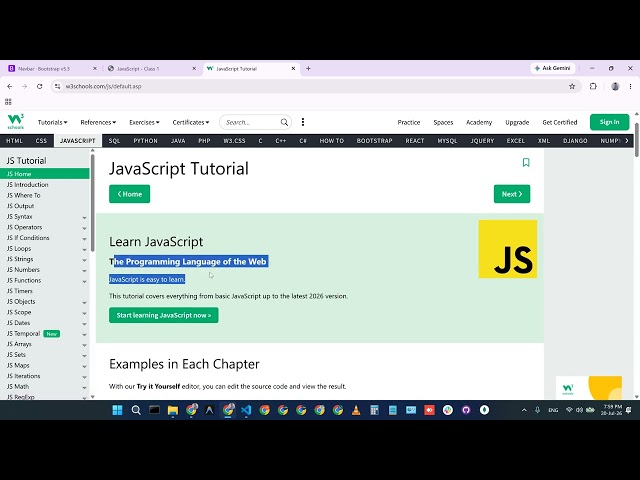The image size is (640, 480).
Task: View site information icon in address bar
Action: (58, 86)
